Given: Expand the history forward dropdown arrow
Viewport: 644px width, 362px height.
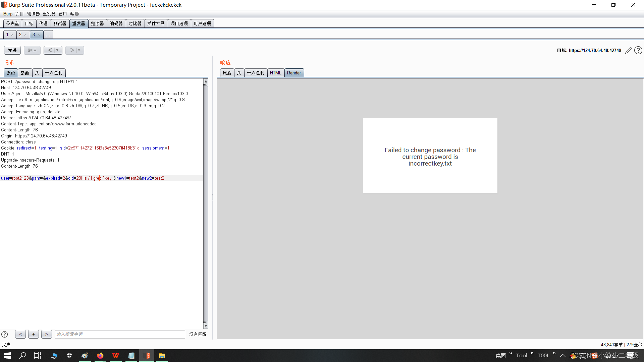Looking at the screenshot, I should [x=79, y=50].
